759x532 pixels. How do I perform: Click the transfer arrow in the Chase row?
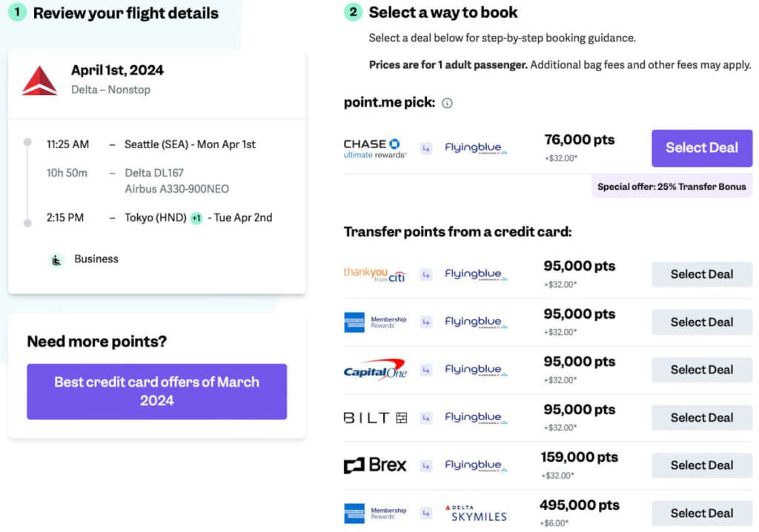426,148
